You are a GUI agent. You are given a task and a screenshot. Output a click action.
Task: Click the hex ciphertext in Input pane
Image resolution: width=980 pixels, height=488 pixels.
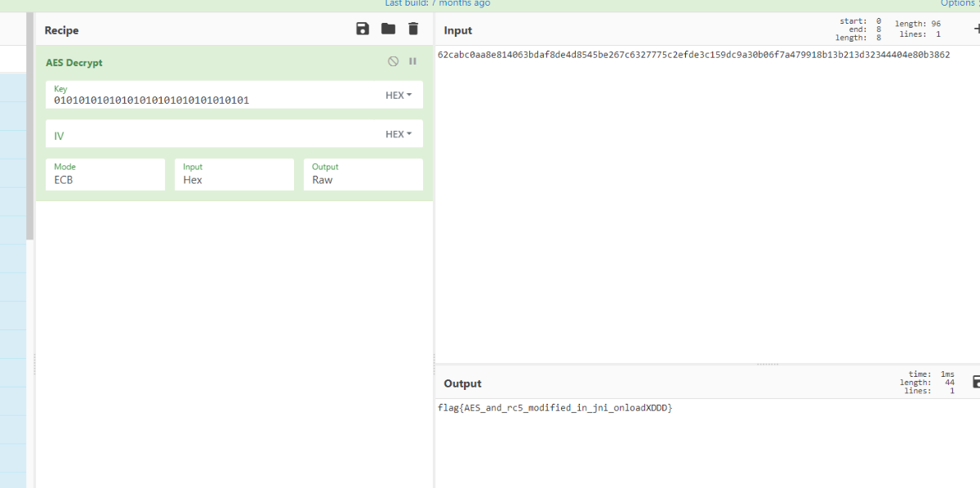point(693,55)
